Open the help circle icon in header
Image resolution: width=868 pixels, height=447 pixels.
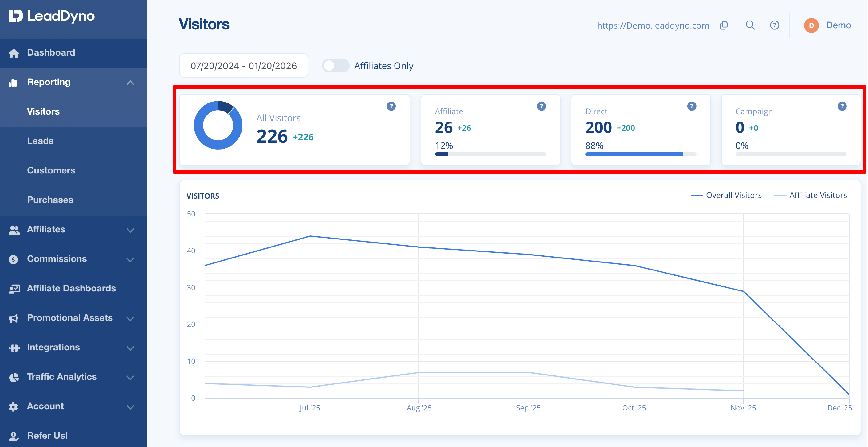(774, 25)
